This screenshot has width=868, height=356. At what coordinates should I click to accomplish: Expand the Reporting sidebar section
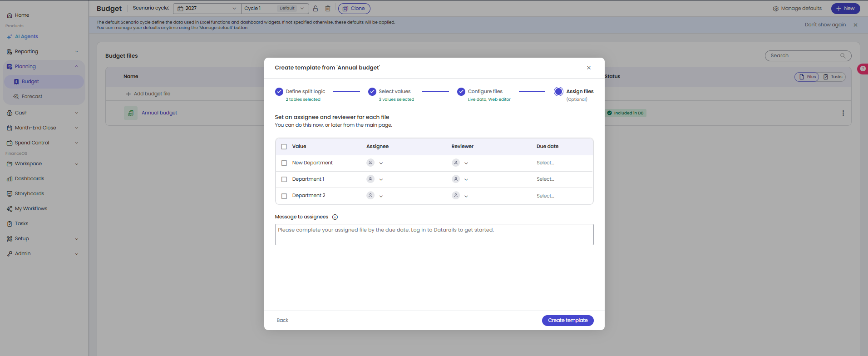click(77, 52)
